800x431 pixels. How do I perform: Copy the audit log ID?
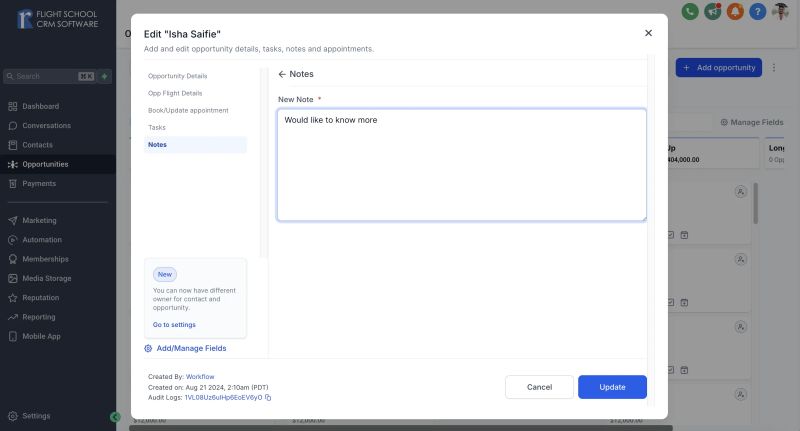(x=268, y=398)
